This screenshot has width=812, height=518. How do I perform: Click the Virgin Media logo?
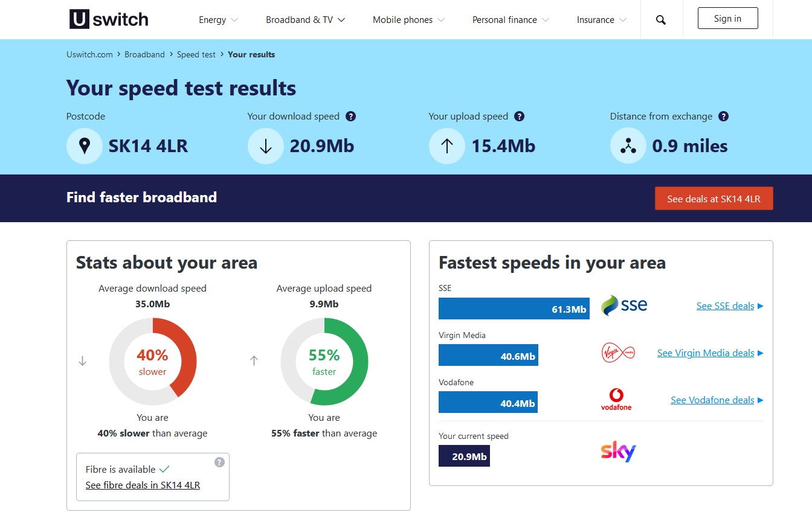pos(617,353)
